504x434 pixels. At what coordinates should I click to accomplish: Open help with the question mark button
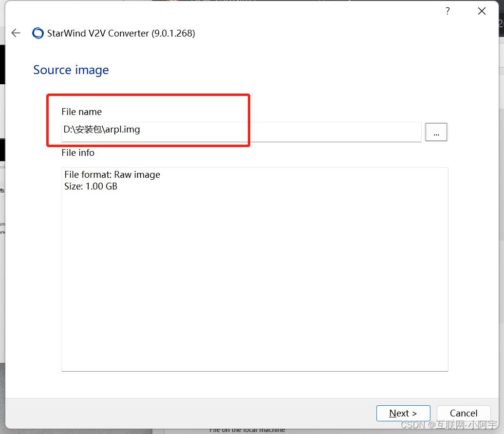coord(448,11)
